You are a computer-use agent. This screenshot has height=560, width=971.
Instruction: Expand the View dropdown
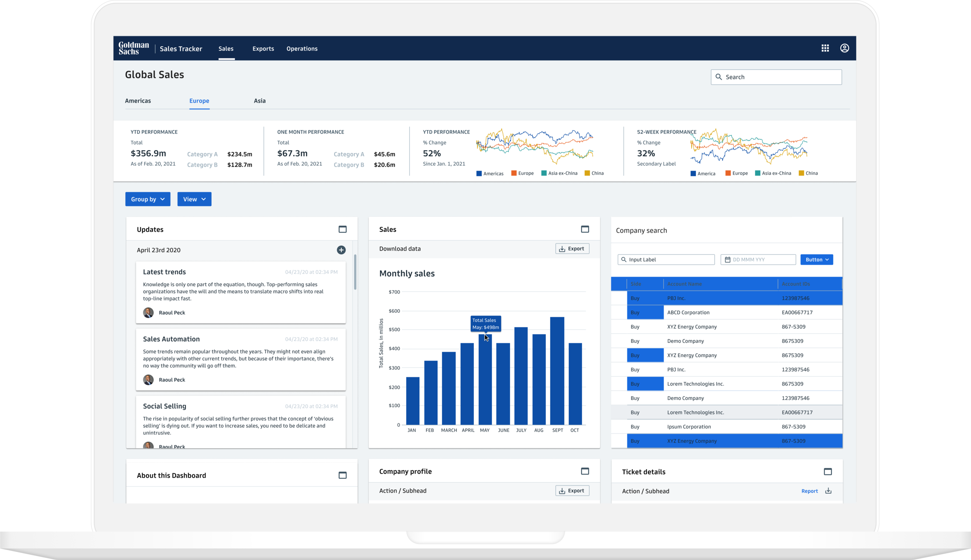(x=194, y=199)
